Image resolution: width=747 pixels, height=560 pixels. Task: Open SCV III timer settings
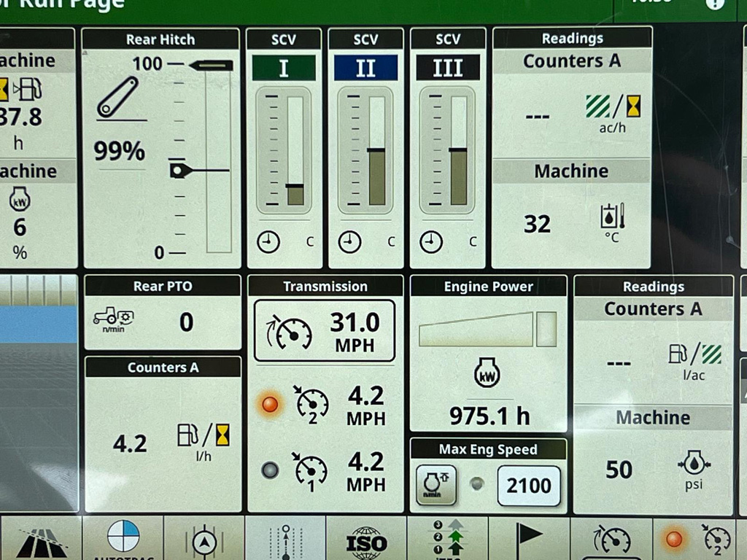pos(432,241)
